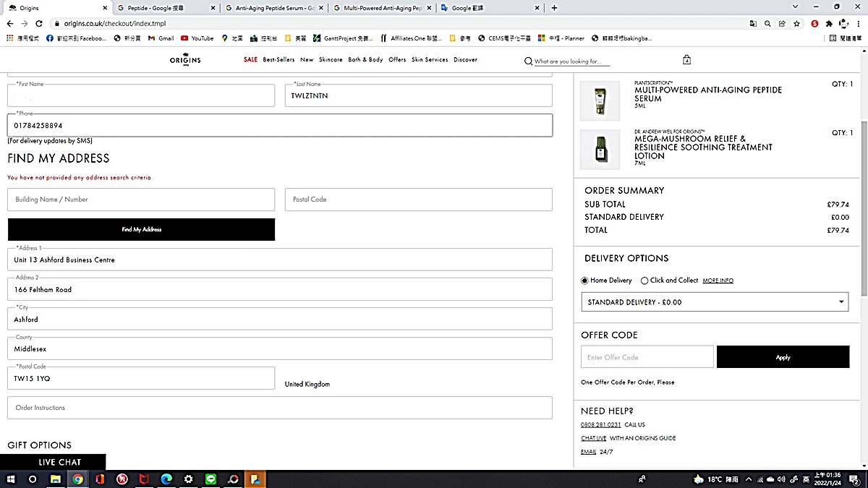This screenshot has width=868, height=488.
Task: Open the LIVE CHAT button
Action: [53, 462]
